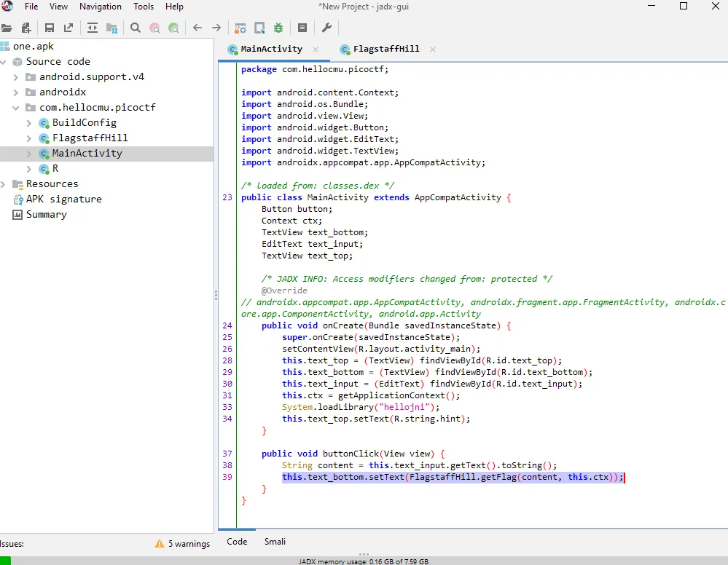Switch to the Code view tab

[237, 542]
